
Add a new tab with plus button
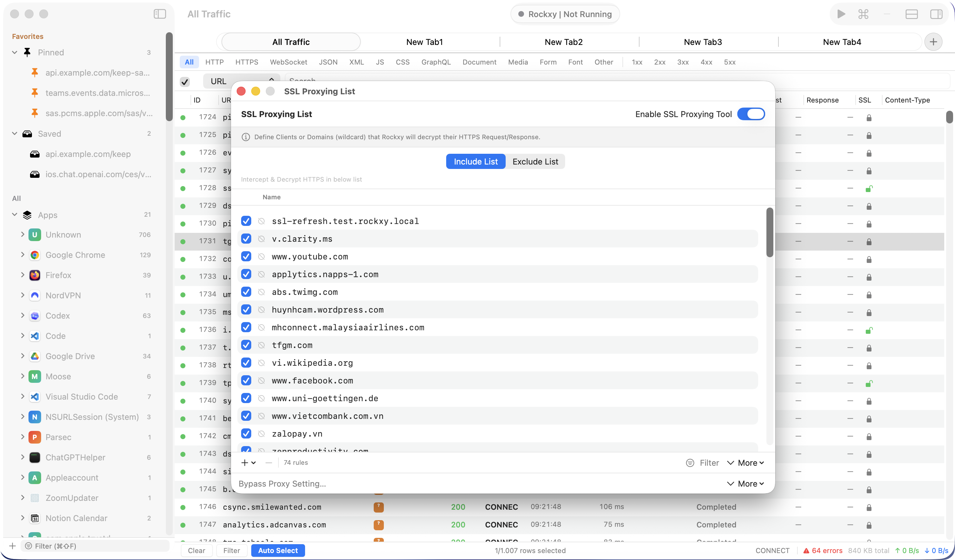(x=933, y=42)
